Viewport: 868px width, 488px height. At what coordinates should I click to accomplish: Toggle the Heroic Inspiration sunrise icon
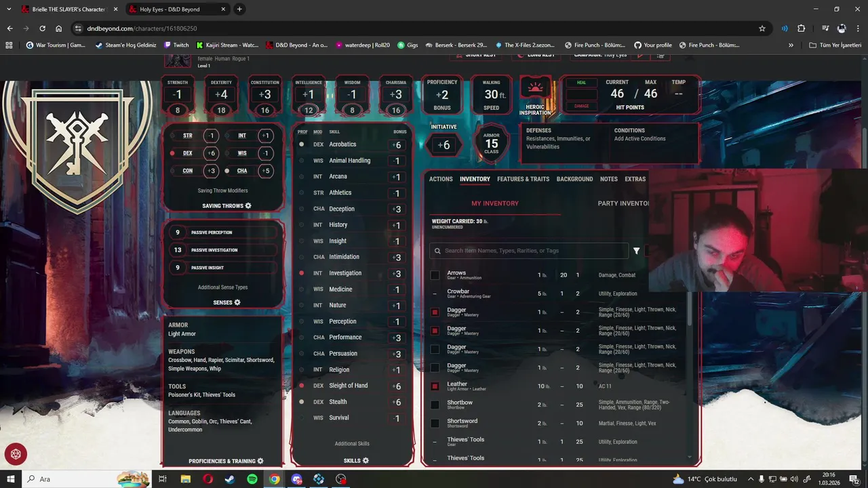pyautogui.click(x=535, y=88)
